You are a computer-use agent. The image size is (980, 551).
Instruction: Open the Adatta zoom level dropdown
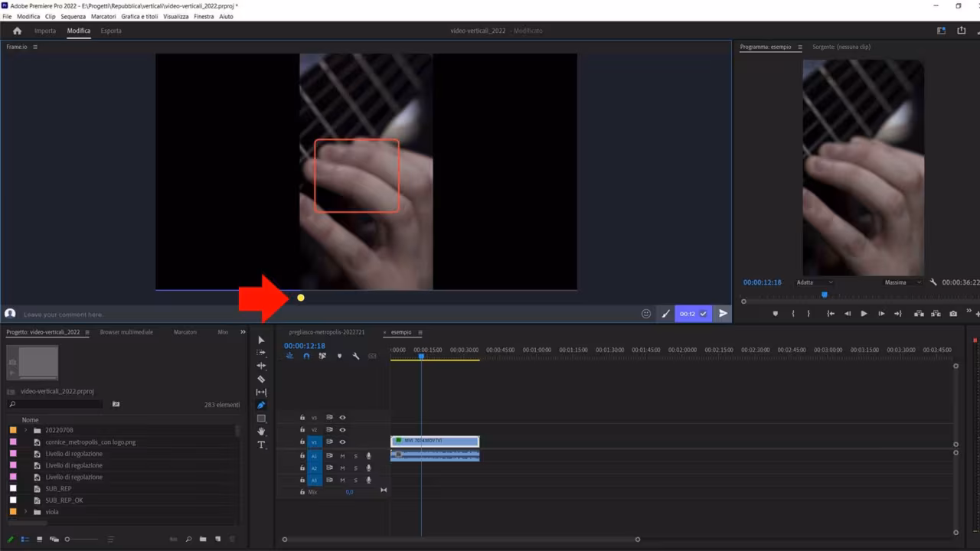(815, 282)
